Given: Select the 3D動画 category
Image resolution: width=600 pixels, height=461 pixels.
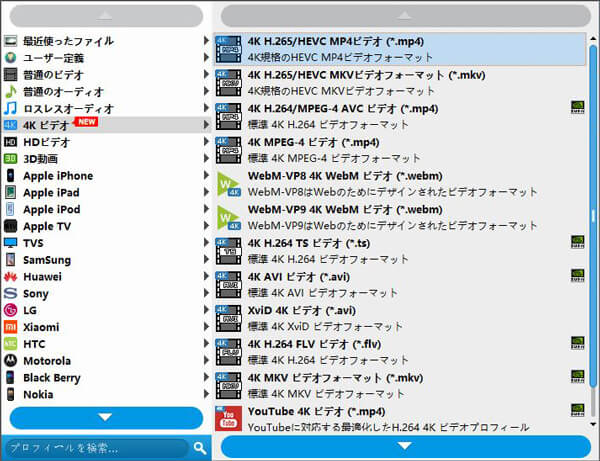Looking at the screenshot, I should pos(106,159).
